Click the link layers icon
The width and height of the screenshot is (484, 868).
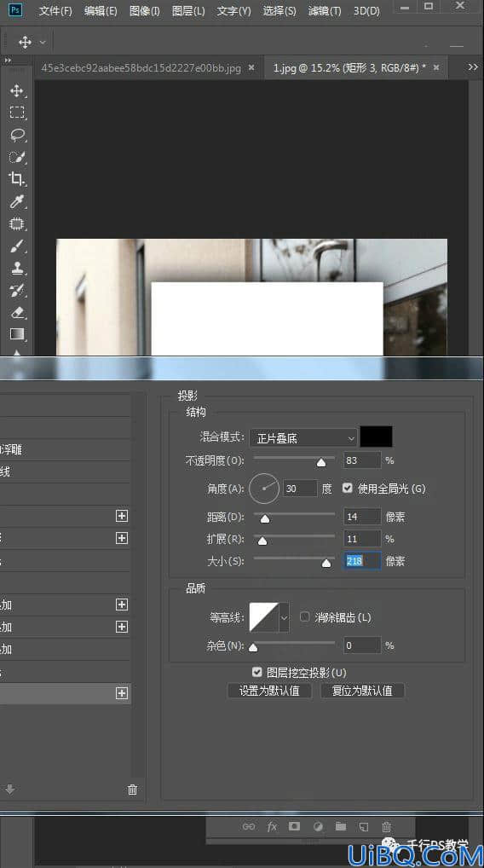(x=249, y=826)
